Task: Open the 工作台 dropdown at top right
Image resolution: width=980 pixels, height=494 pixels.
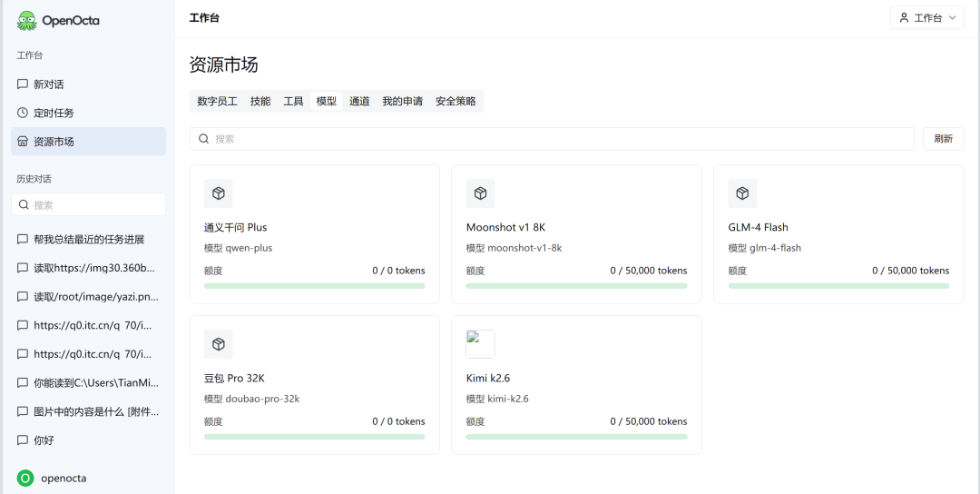Action: pyautogui.click(x=926, y=17)
